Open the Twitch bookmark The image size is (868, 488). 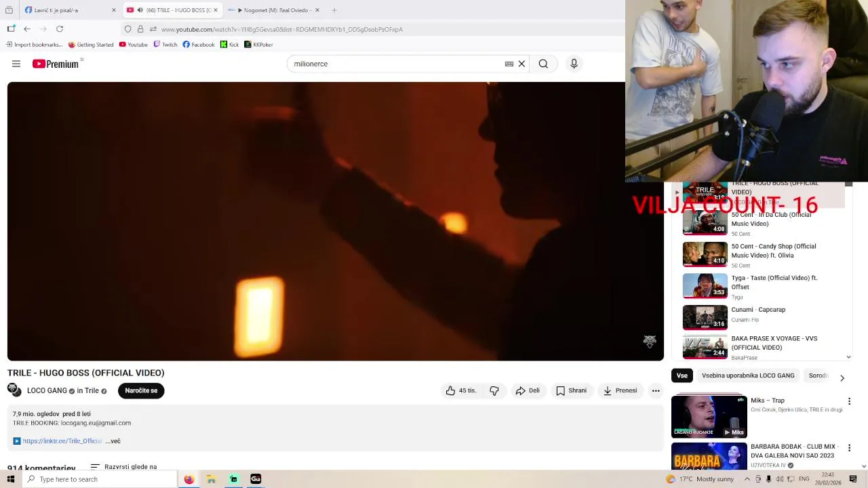(165, 45)
